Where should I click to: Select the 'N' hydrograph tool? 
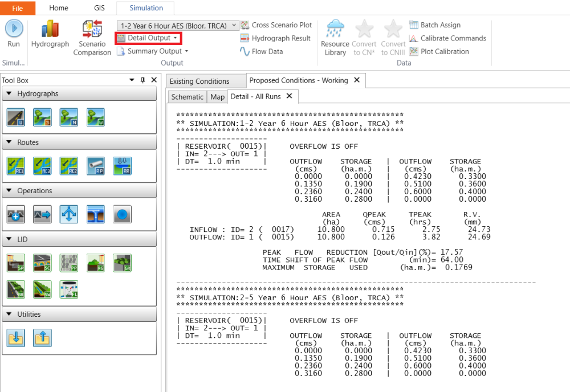(x=69, y=117)
